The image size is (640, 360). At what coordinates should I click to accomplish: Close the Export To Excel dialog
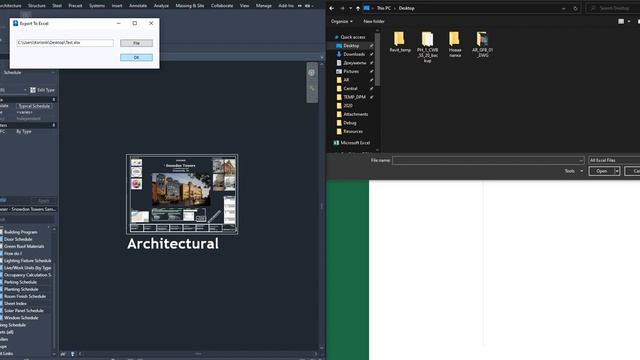(151, 23)
